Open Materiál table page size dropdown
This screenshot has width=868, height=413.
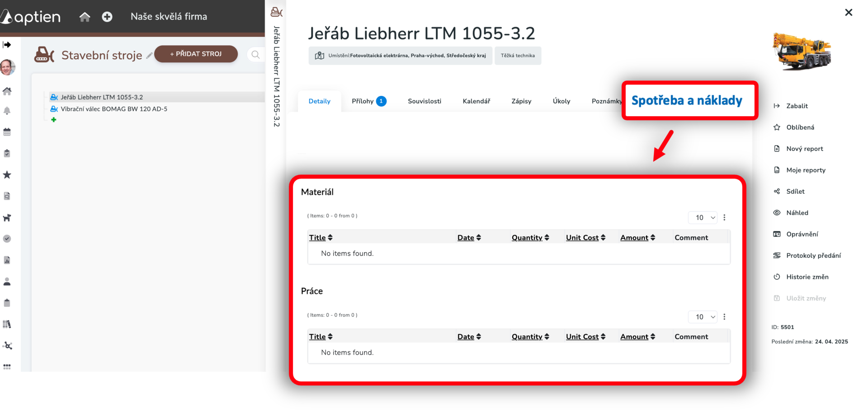[703, 217]
